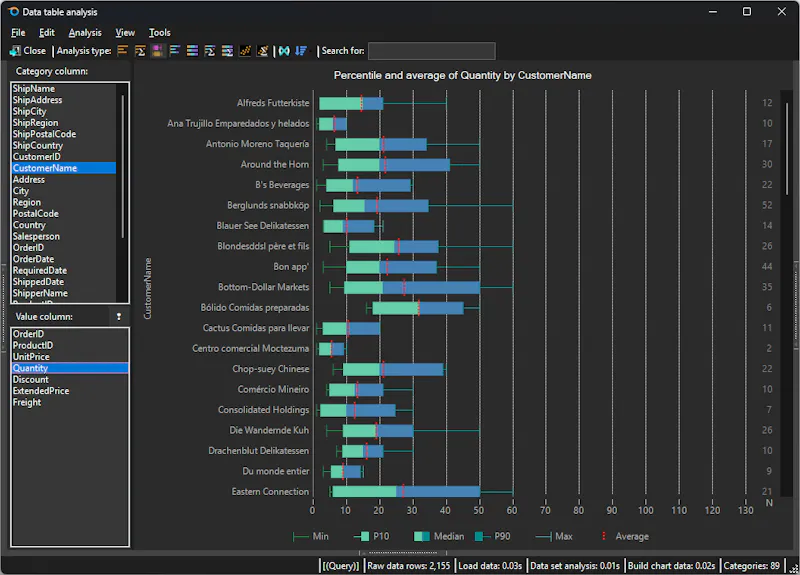The image size is (800, 575).
Task: Open the Tools menu
Action: (x=159, y=32)
